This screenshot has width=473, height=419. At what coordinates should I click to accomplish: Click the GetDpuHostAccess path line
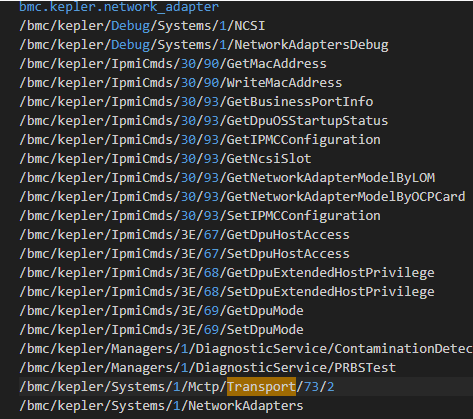pos(185,235)
